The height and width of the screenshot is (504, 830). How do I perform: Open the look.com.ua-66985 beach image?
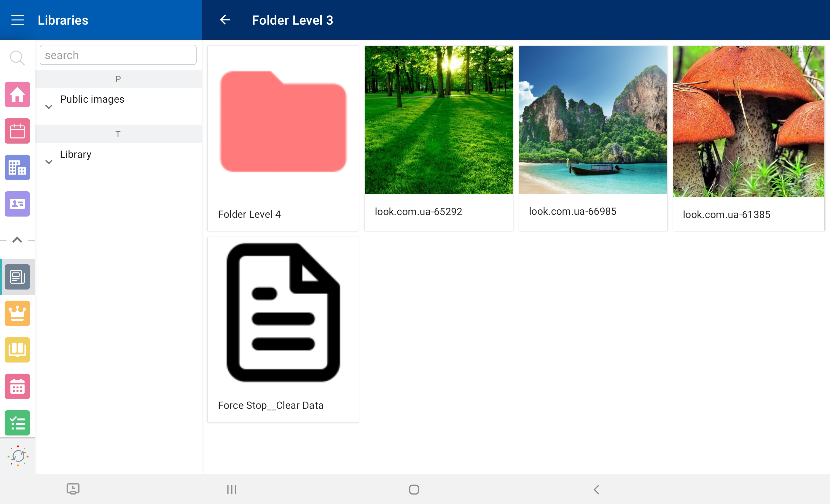tap(592, 138)
